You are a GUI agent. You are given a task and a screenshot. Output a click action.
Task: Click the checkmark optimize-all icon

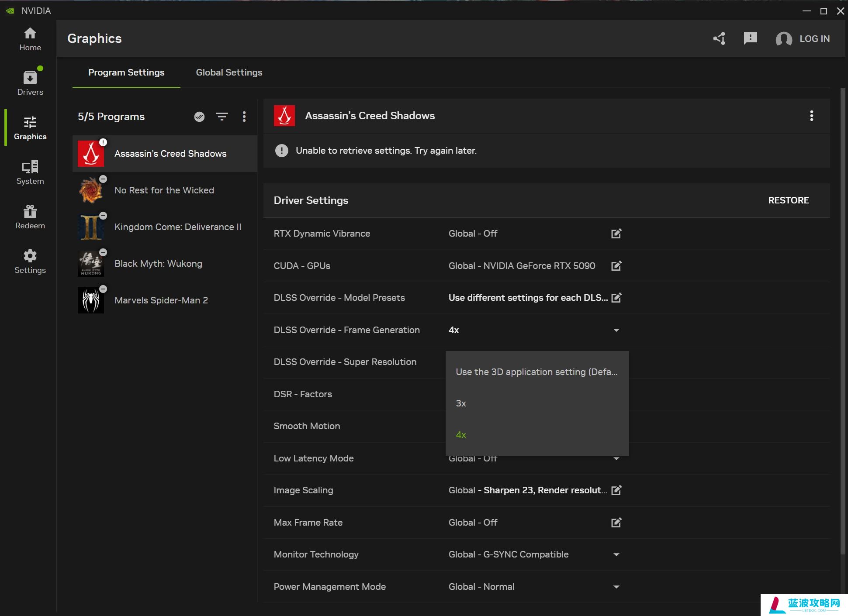click(x=199, y=117)
